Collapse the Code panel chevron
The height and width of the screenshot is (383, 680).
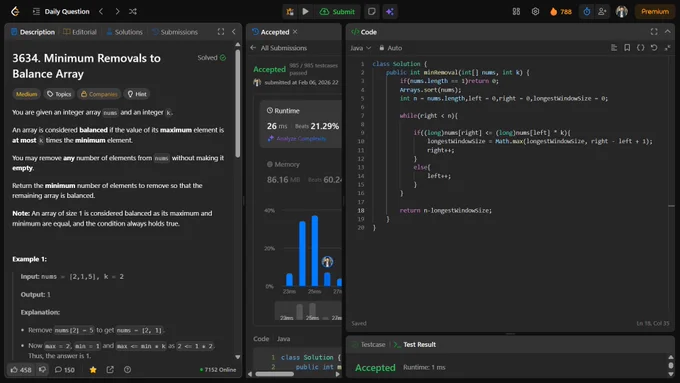(667, 32)
